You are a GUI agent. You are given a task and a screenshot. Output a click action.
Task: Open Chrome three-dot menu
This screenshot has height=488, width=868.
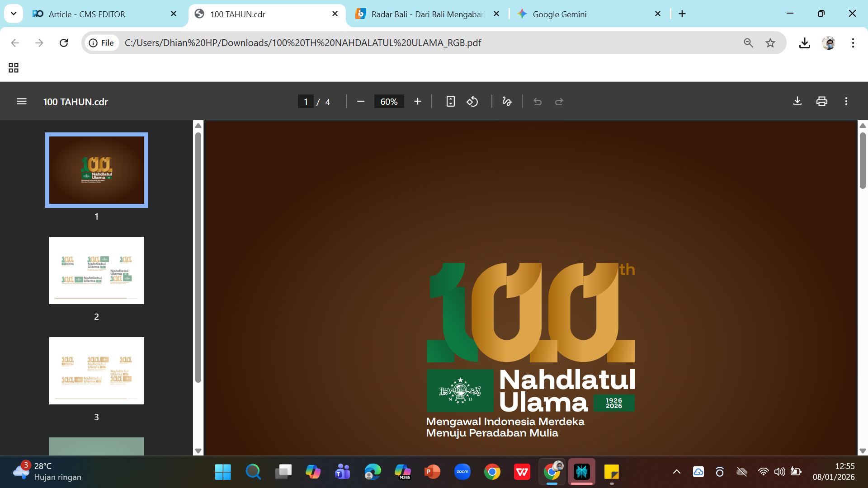point(853,43)
